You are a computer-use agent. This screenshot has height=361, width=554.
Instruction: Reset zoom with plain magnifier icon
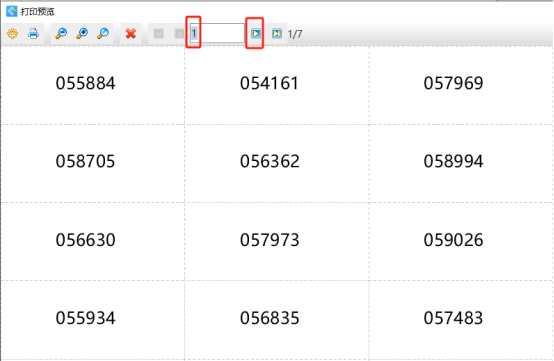pyautogui.click(x=103, y=34)
